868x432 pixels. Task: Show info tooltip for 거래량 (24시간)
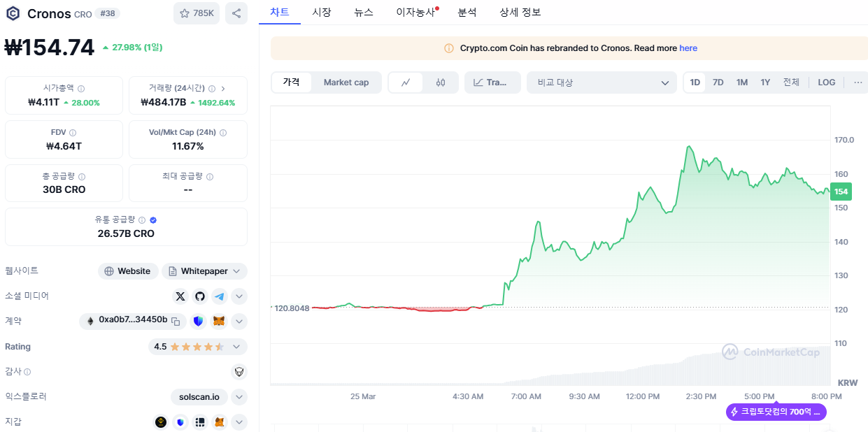pyautogui.click(x=212, y=89)
